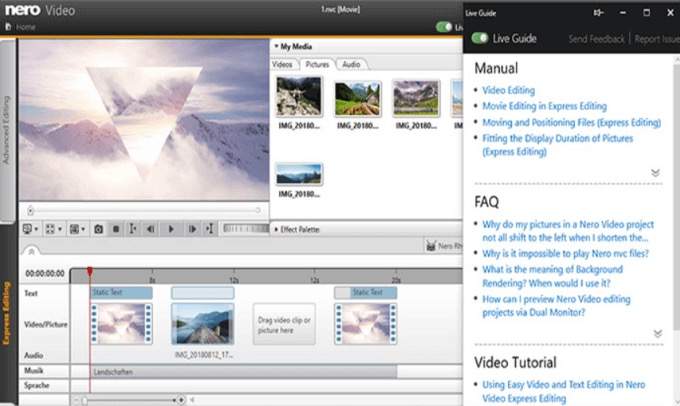680x406 pixels.
Task: Expand more FAQ entries with chevron
Action: (657, 333)
